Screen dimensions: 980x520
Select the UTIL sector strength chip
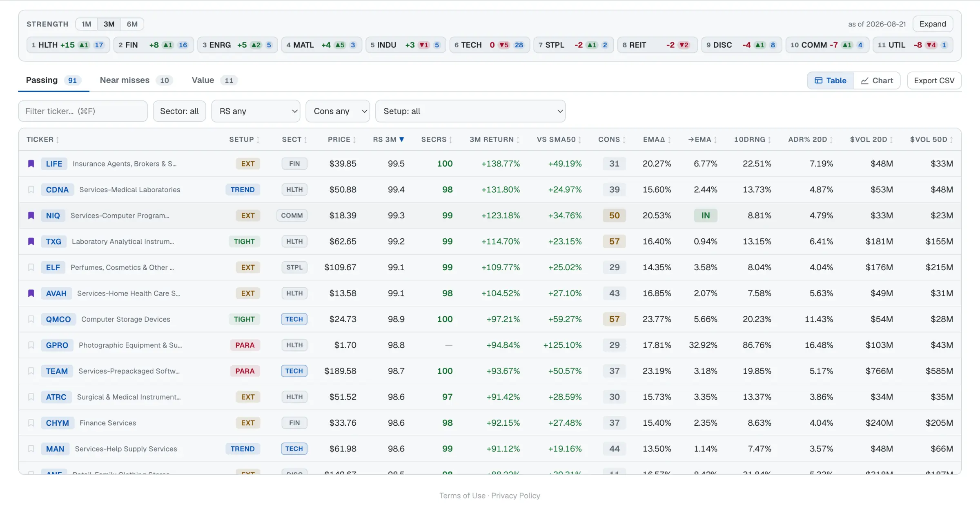(x=913, y=45)
